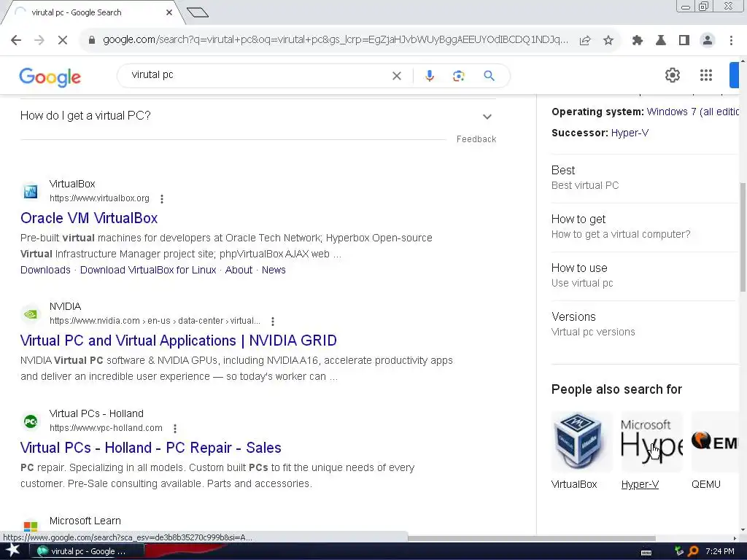Open the Extensions puzzle icon
This screenshot has width=747, height=560.
click(637, 41)
